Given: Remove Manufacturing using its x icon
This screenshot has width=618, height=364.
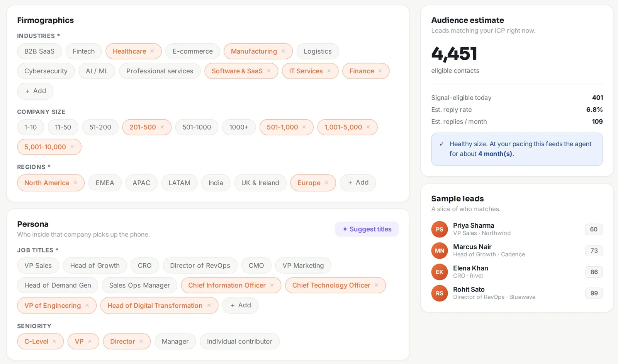Looking at the screenshot, I should pyautogui.click(x=283, y=51).
